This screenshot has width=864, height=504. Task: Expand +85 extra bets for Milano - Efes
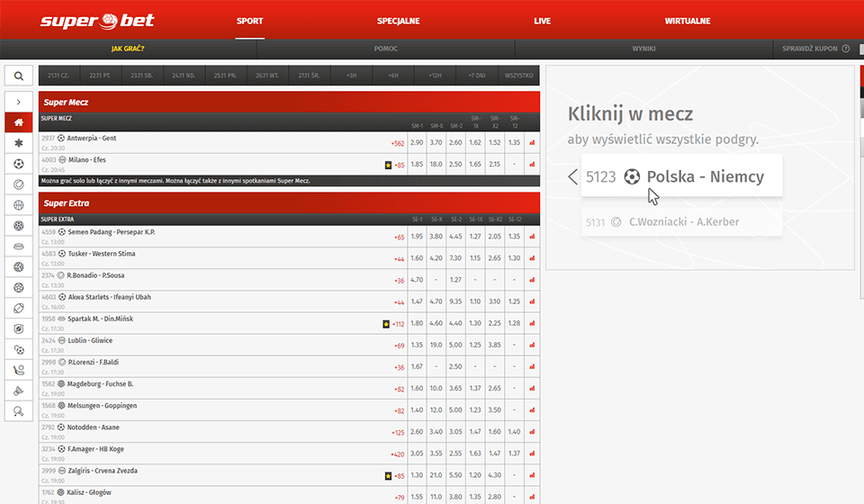tap(399, 166)
